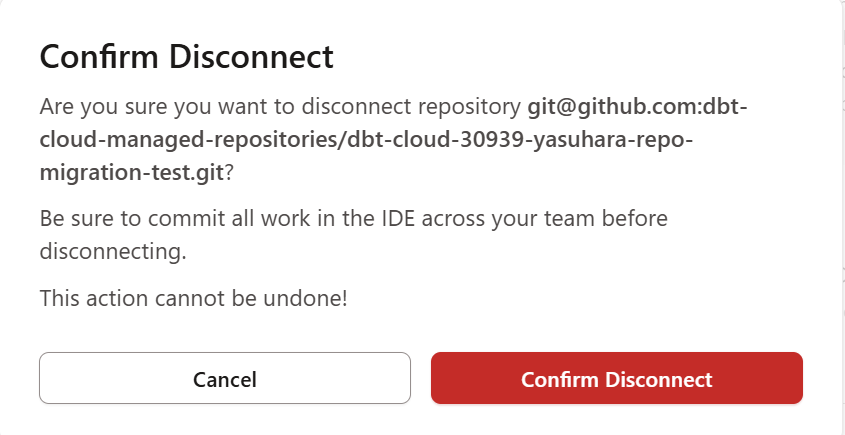
Task: Click the Confirm Disconnect dialog heading
Action: tap(186, 56)
